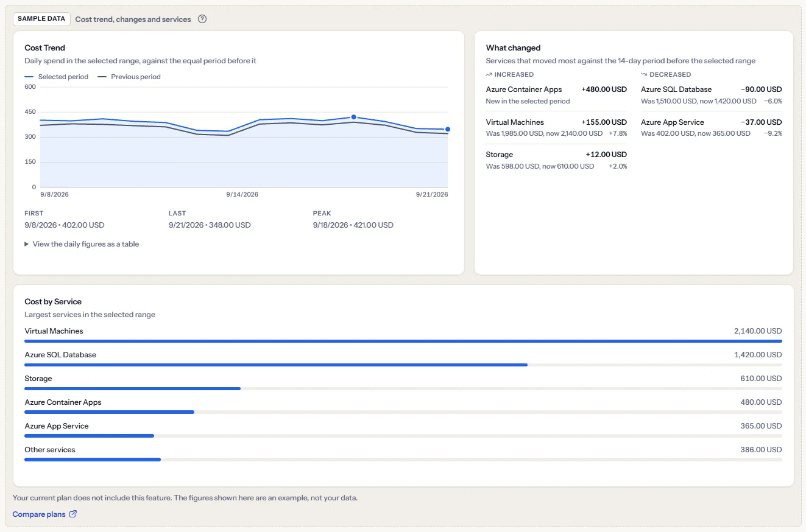Click 'New in the selected period' note
806x532 pixels.
point(528,101)
